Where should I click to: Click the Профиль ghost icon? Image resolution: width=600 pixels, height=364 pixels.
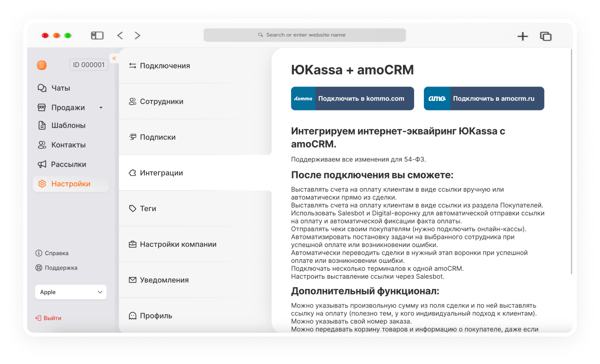[x=133, y=316]
